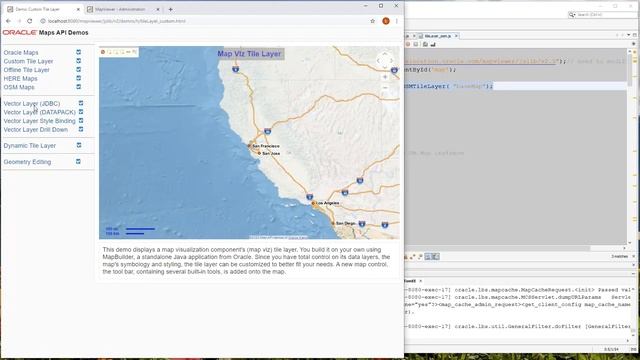The image size is (640, 360).
Task: Pan the map left with navigation arrow
Action: click(378, 61)
